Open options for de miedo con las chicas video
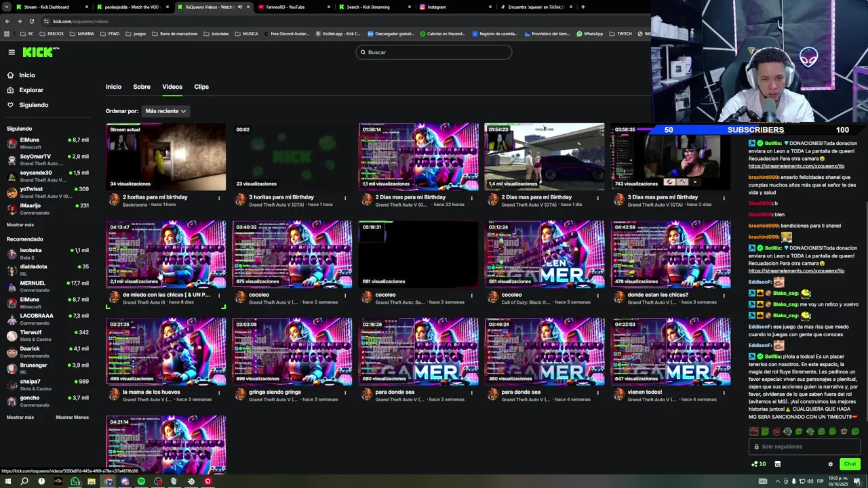This screenshot has height=488, width=868. pos(219,296)
